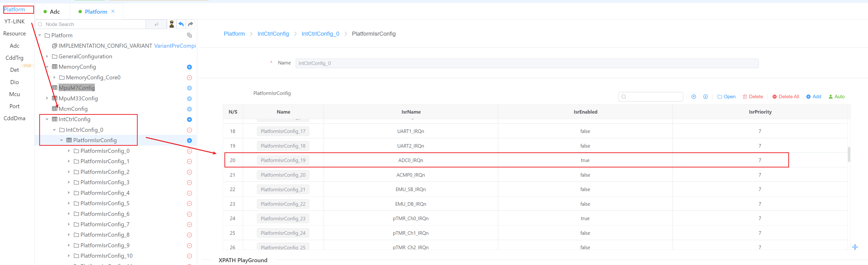Open the CddTrg module in the sidebar
868x265 pixels.
coord(14,58)
